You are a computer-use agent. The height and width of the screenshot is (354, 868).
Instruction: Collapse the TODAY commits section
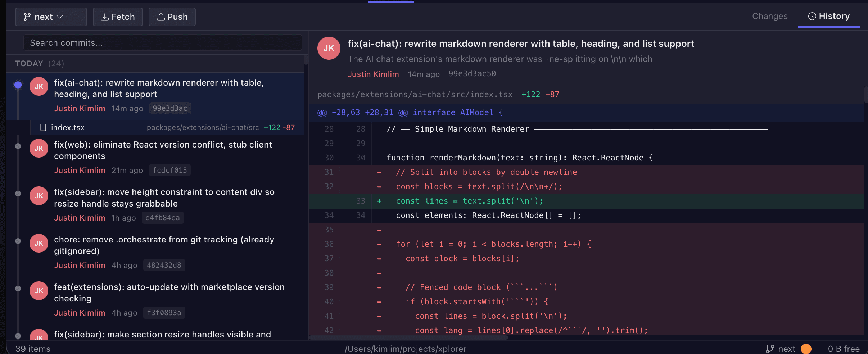click(29, 63)
